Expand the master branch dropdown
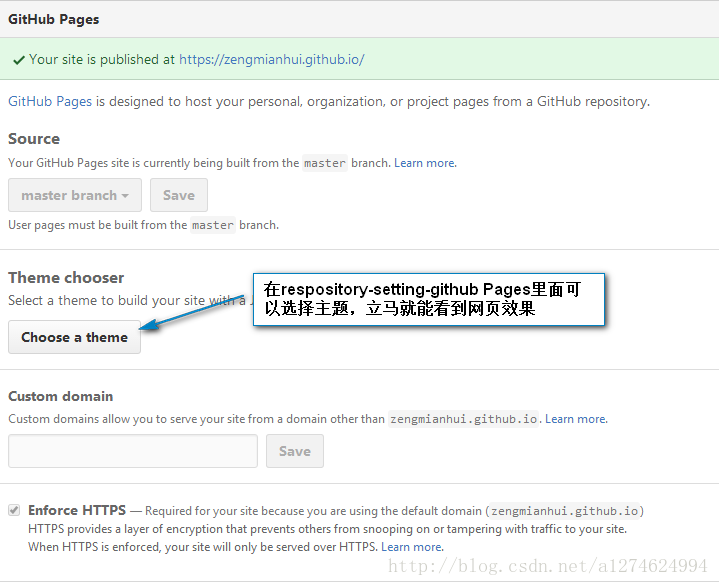The height and width of the screenshot is (586, 719). point(75,195)
